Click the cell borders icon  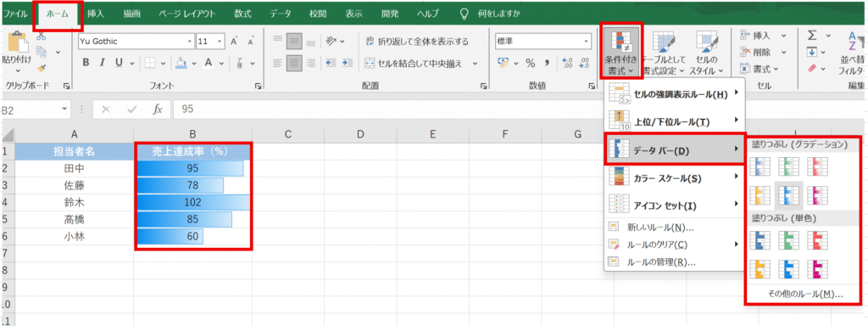pos(150,63)
